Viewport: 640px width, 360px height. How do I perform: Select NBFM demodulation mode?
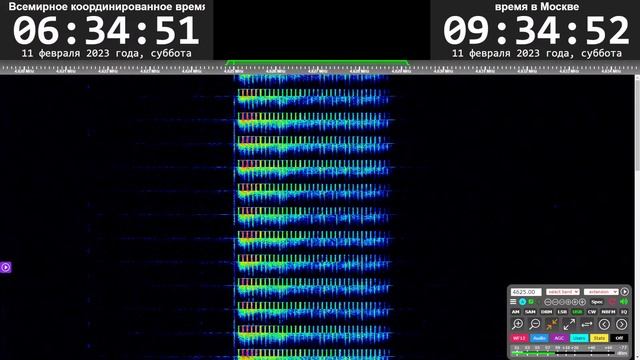tap(608, 312)
